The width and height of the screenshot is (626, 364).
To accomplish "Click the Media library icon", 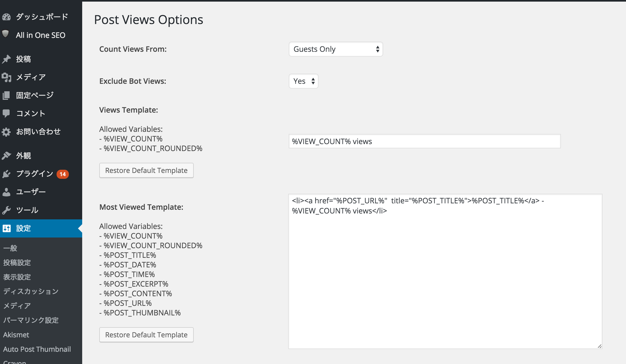I will point(6,77).
